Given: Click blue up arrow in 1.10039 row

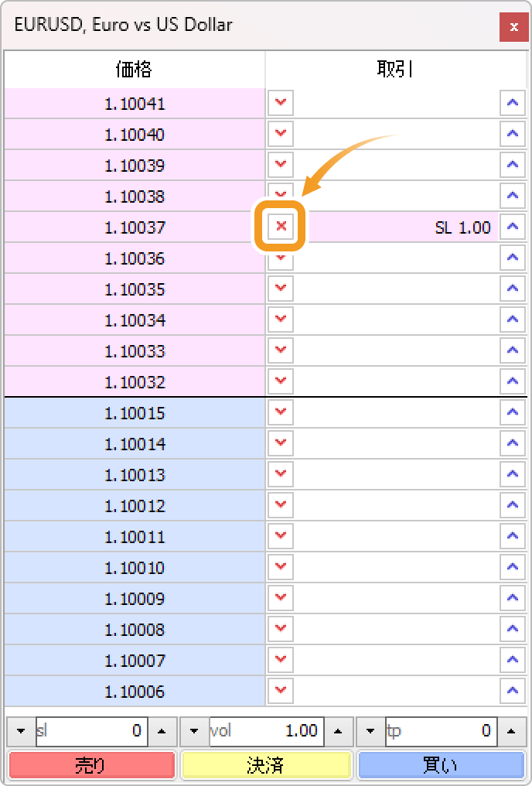Looking at the screenshot, I should click(x=512, y=166).
